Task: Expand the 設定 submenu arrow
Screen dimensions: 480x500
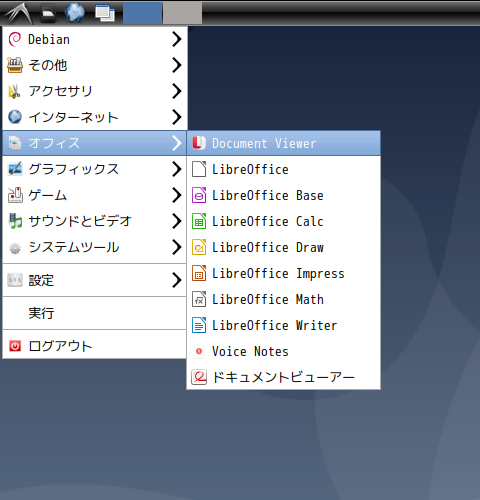Action: [x=177, y=280]
